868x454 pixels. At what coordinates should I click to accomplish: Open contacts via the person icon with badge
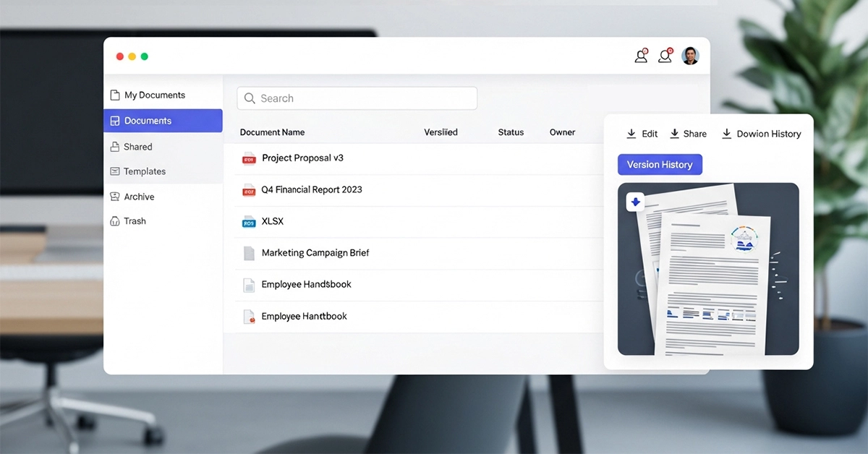tap(641, 56)
